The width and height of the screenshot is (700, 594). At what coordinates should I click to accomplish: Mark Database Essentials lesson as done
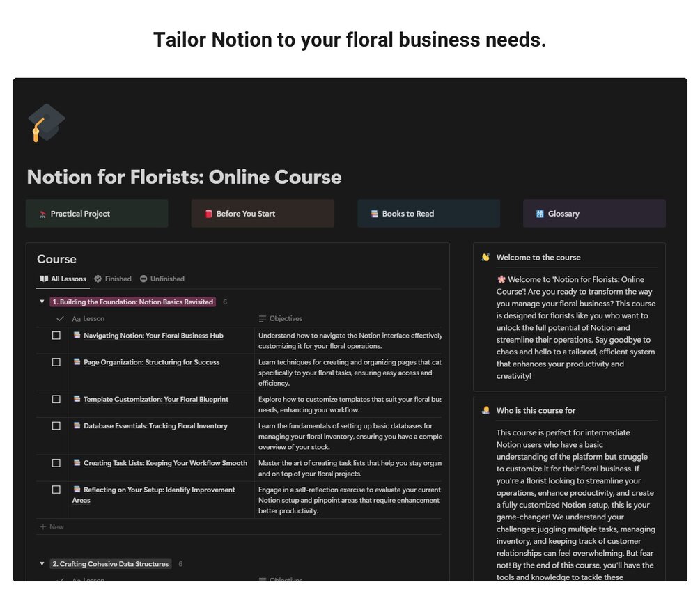56,426
